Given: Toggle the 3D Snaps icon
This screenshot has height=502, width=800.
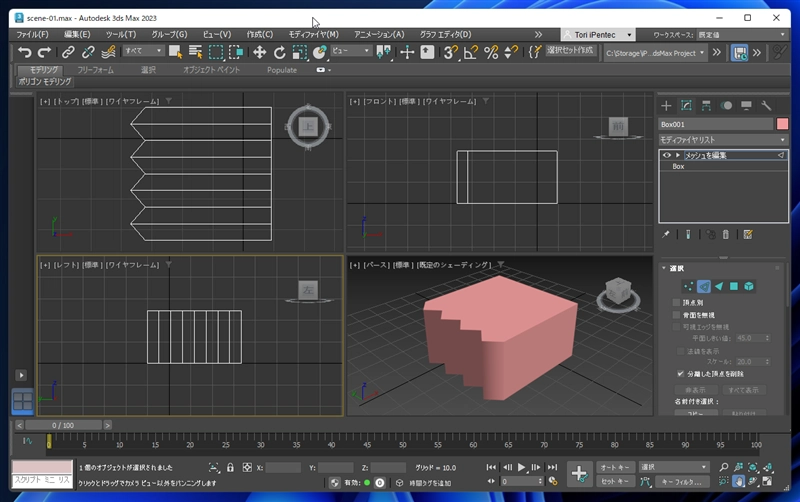Looking at the screenshot, I should [450, 52].
